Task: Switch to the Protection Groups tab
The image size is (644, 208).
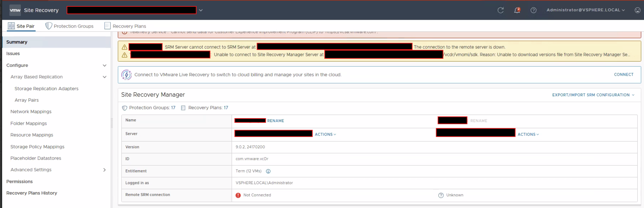Action: [x=73, y=26]
